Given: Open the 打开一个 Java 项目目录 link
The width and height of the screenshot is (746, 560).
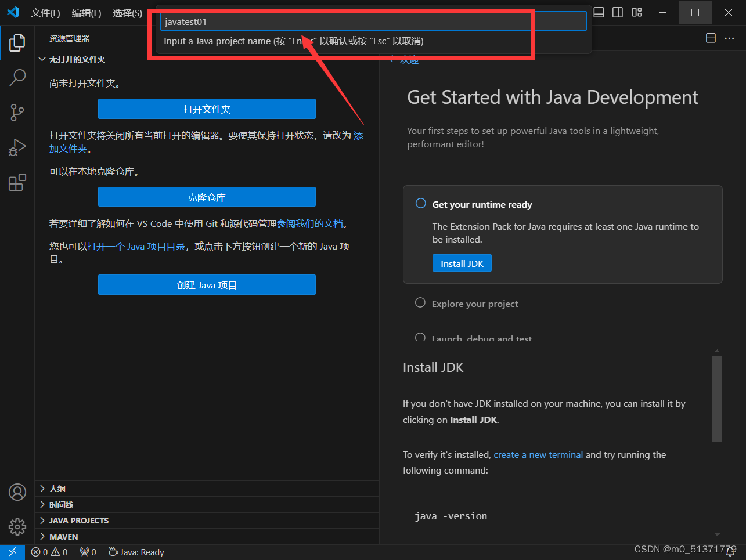Looking at the screenshot, I should point(136,247).
